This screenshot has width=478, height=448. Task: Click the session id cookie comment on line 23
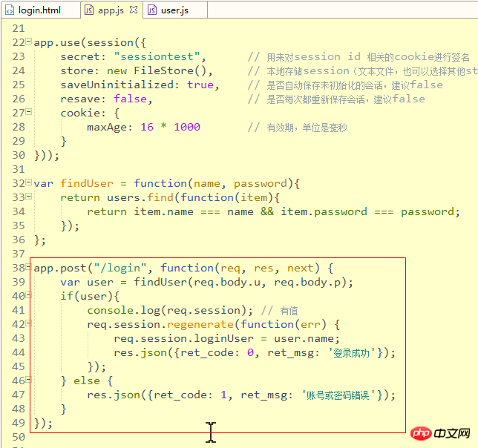pyautogui.click(x=358, y=57)
